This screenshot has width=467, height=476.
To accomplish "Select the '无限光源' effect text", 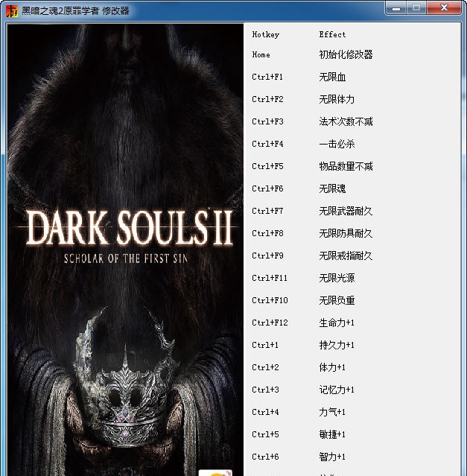I will 337,278.
